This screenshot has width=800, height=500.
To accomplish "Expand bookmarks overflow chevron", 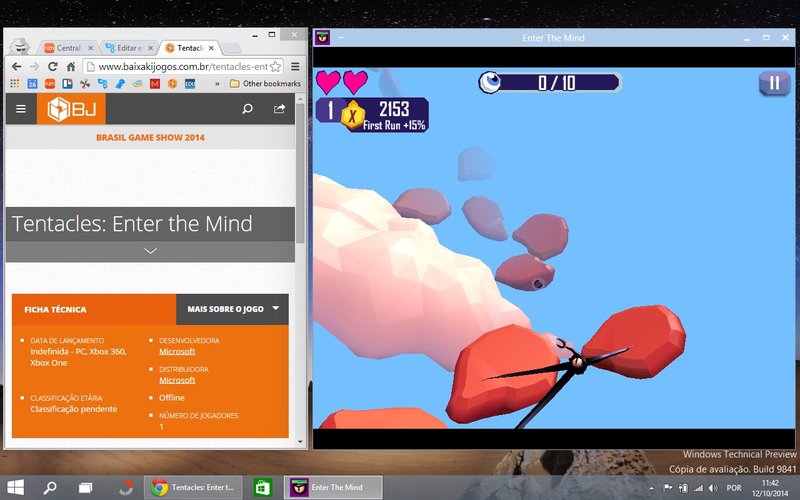I will (x=217, y=84).
